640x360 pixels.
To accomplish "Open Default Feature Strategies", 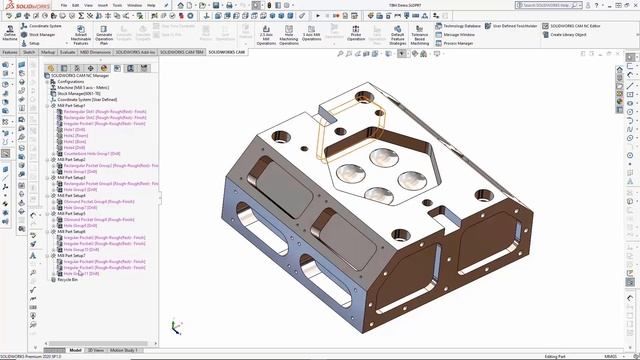I will 398,35.
